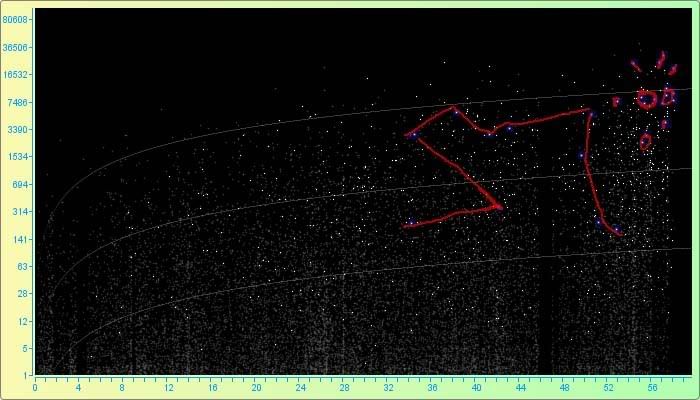Click the 63 label on the vertical axis

pyautogui.click(x=22, y=267)
